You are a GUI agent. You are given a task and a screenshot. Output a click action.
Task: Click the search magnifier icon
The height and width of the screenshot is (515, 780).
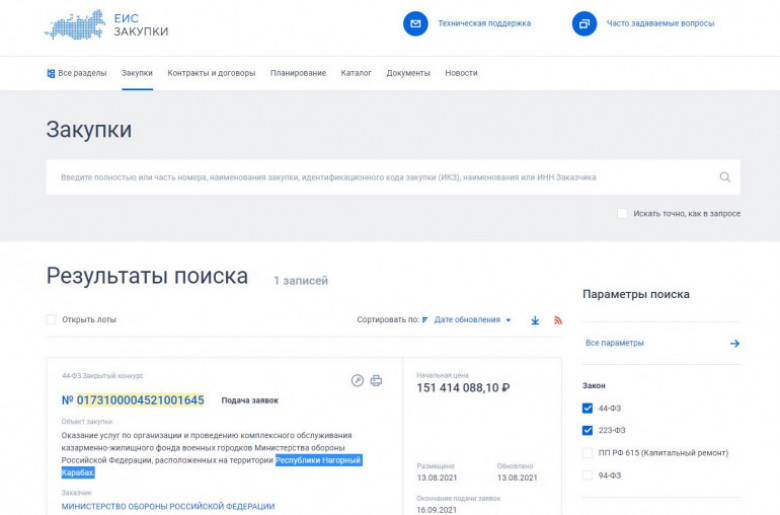coord(725,177)
